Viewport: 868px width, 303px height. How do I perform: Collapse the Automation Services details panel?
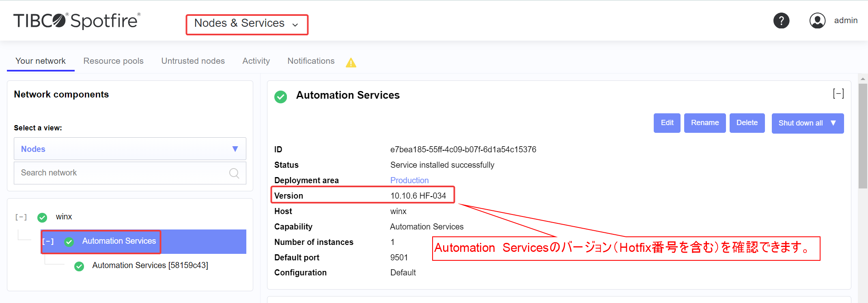[838, 93]
